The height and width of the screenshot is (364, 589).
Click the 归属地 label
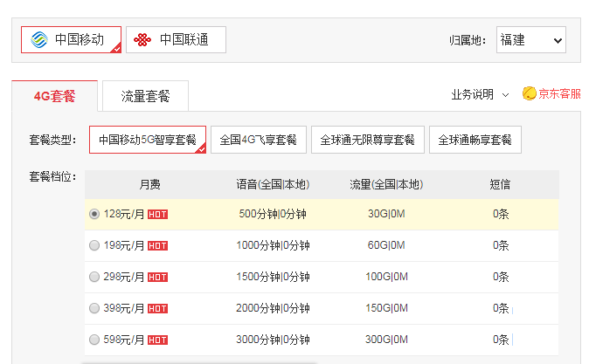[468, 40]
